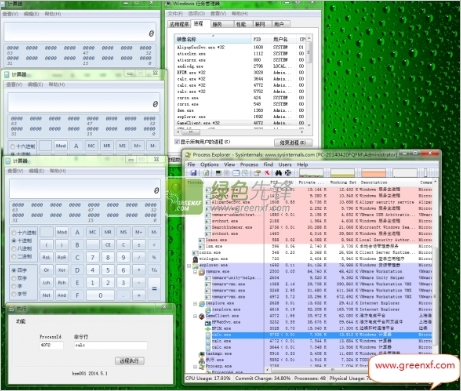Open the Process menu in Process Explorer

[x=249, y=165]
